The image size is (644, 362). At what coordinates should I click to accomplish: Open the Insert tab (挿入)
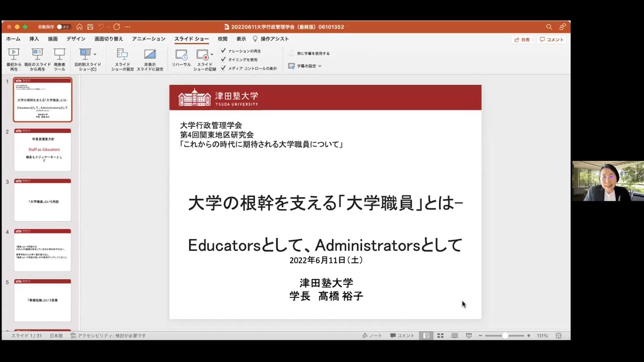(x=34, y=39)
